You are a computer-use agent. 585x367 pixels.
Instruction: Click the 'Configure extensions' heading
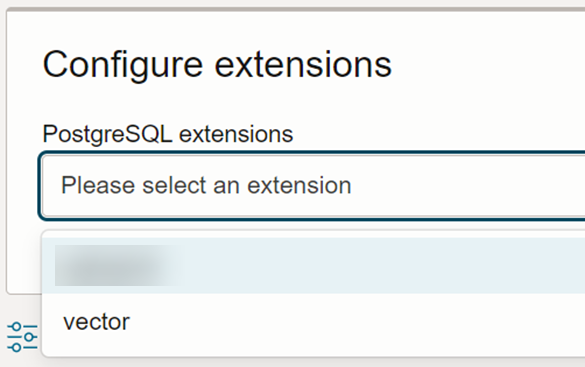(x=217, y=65)
